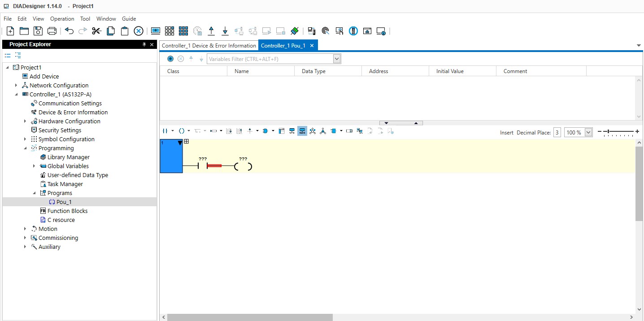Undo the last action
This screenshot has height=321, width=644.
click(x=69, y=31)
